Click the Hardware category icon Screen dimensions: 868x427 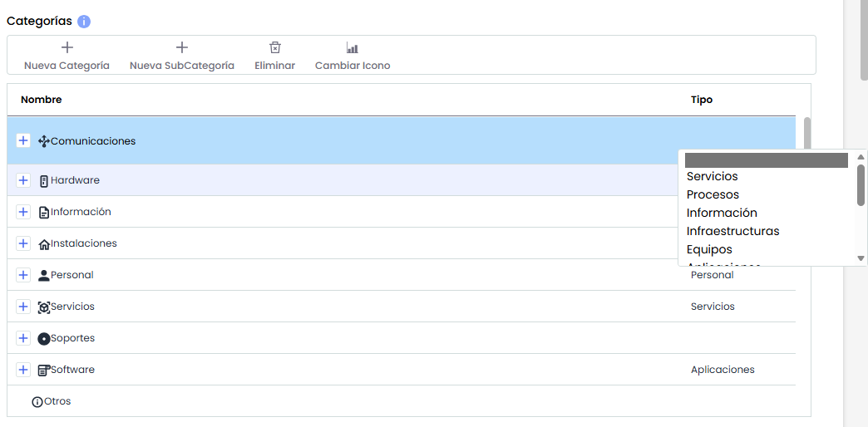[44, 181]
